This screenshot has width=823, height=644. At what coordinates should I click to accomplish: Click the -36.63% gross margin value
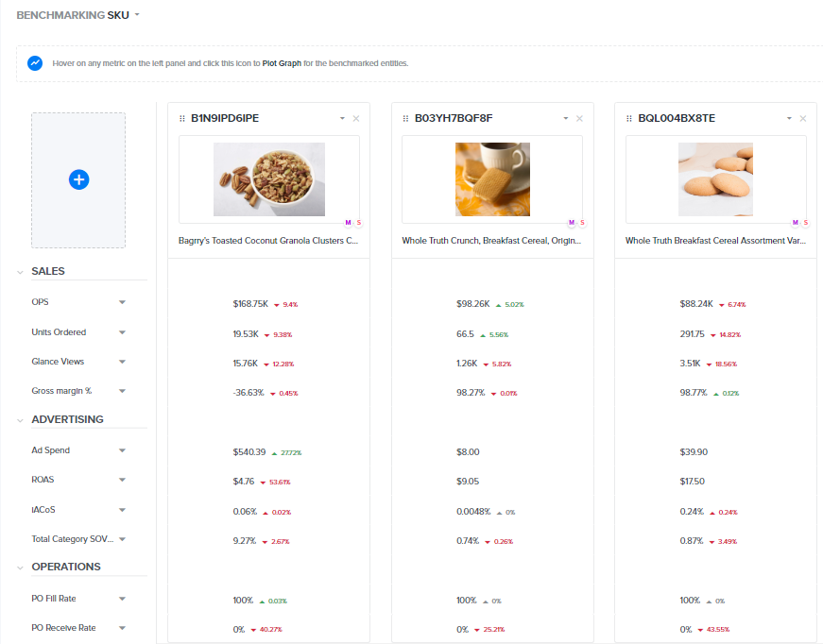tap(249, 393)
